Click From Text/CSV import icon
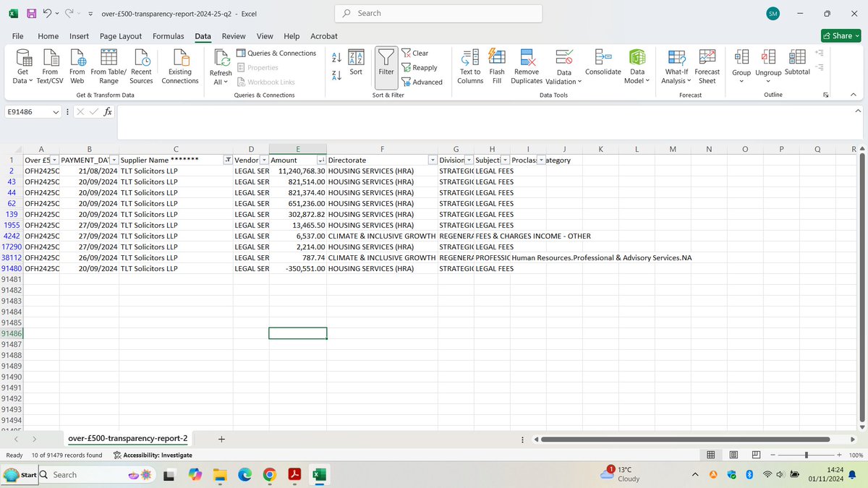Screen dimensions: 868x488 coord(50,67)
